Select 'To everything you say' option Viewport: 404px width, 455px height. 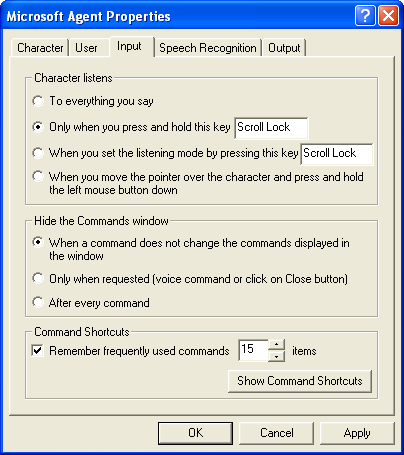point(38,101)
